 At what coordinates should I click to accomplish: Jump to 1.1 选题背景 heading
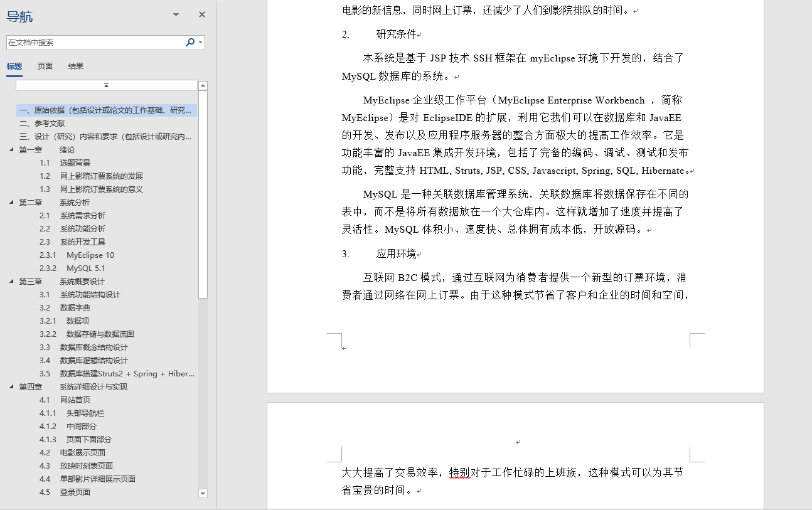pos(75,163)
